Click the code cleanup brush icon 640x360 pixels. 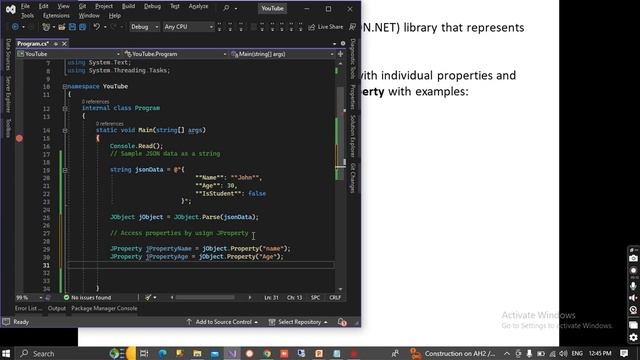[148, 298]
